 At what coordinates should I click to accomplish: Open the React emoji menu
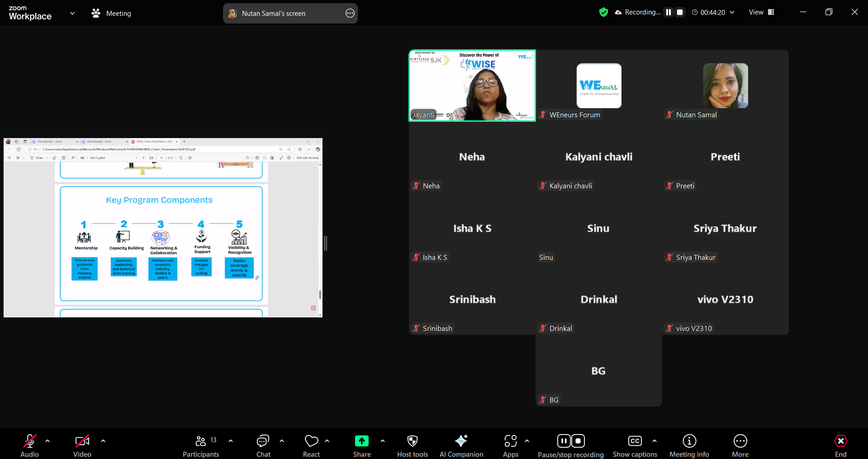(311, 446)
